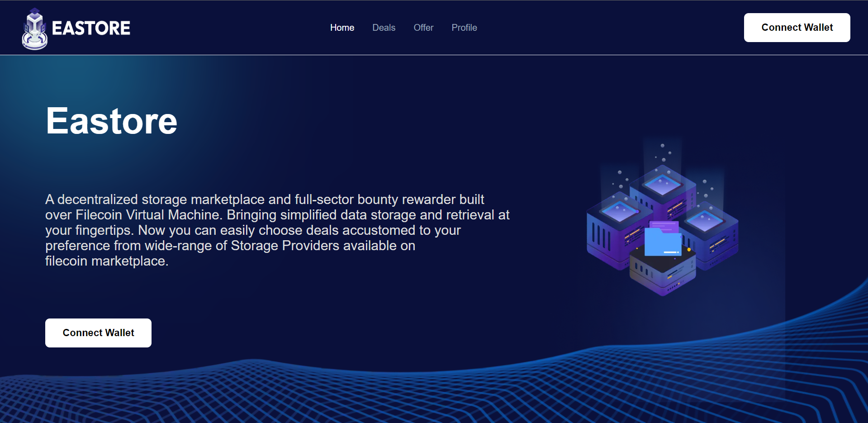Select the Eastore cube logo icon

34,28
